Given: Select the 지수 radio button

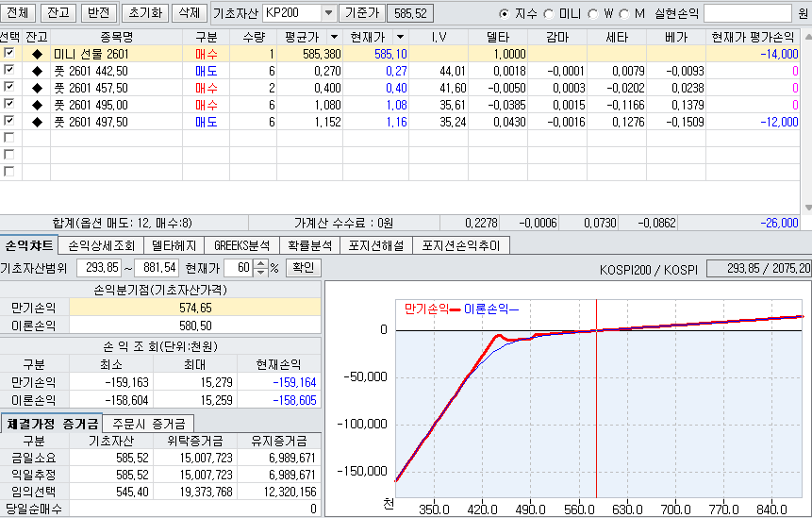Looking at the screenshot, I should (x=504, y=14).
